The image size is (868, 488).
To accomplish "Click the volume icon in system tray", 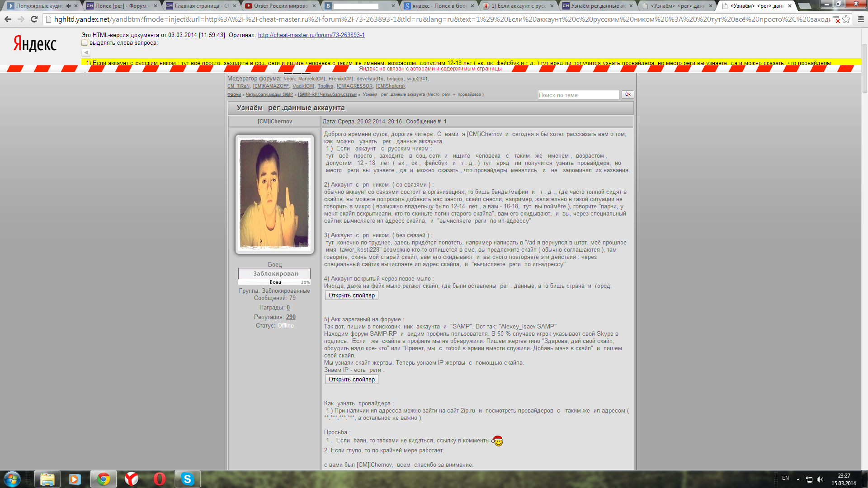I will point(820,479).
